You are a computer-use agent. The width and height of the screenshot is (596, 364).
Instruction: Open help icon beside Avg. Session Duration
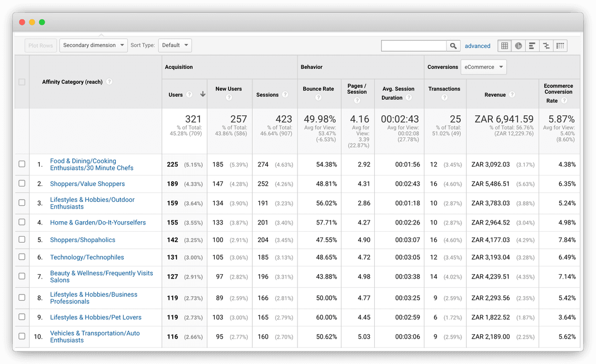point(408,97)
